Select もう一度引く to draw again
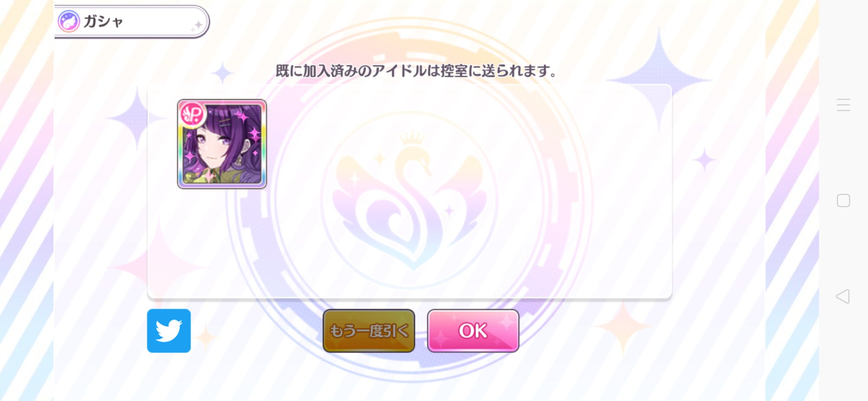868x401 pixels. coord(369,331)
